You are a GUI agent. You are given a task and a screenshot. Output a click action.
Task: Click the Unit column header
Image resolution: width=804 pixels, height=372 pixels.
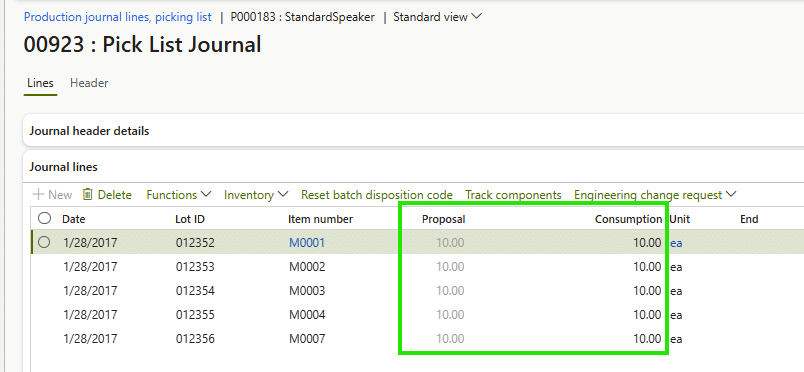(x=680, y=219)
